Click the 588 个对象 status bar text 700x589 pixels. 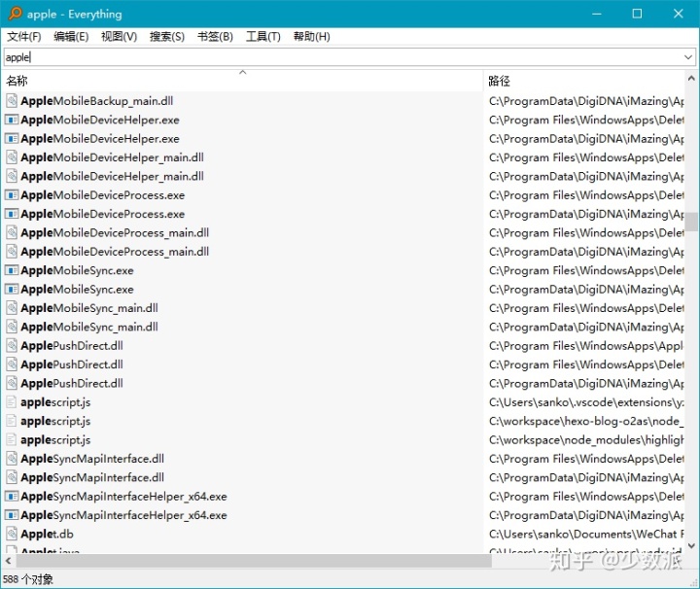[27, 579]
